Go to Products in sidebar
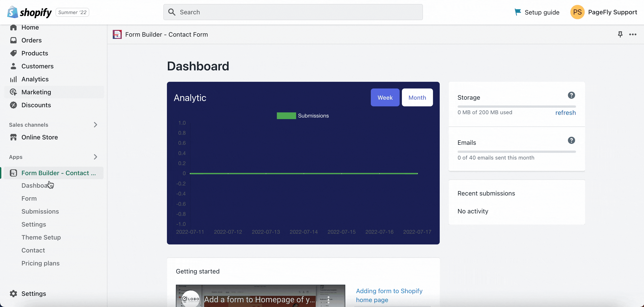644x307 pixels. coord(35,53)
